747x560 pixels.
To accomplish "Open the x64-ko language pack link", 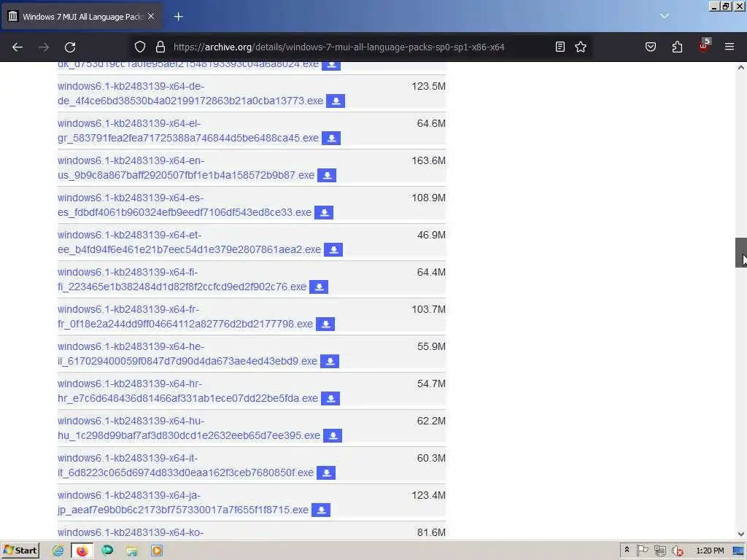I will click(x=131, y=532).
